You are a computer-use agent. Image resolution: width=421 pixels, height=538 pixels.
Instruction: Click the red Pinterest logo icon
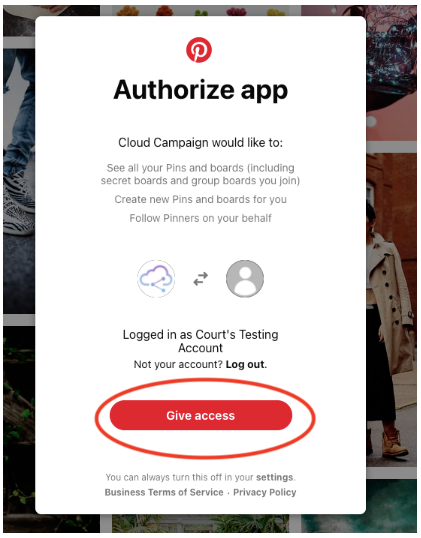point(199,50)
